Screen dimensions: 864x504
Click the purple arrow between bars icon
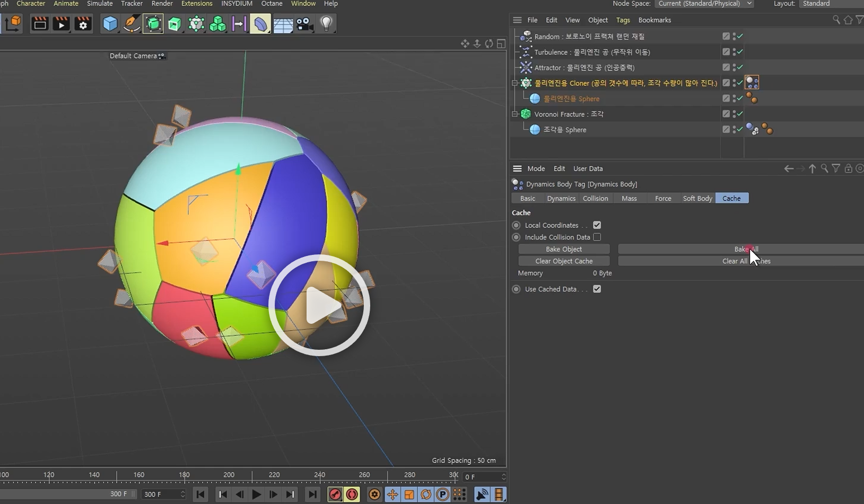pos(239,24)
